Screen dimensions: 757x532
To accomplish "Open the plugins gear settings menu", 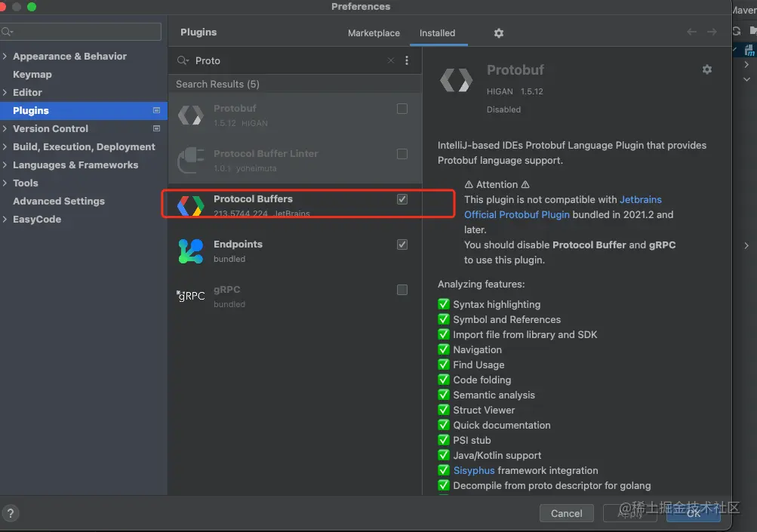I will pos(498,33).
